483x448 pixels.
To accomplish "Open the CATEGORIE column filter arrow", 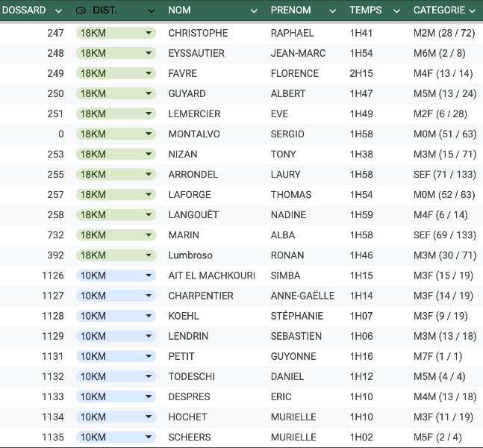I will pyautogui.click(x=472, y=11).
